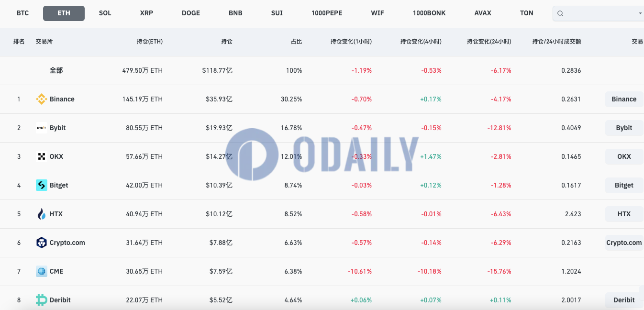Click total value $118.77亿

tap(217, 70)
